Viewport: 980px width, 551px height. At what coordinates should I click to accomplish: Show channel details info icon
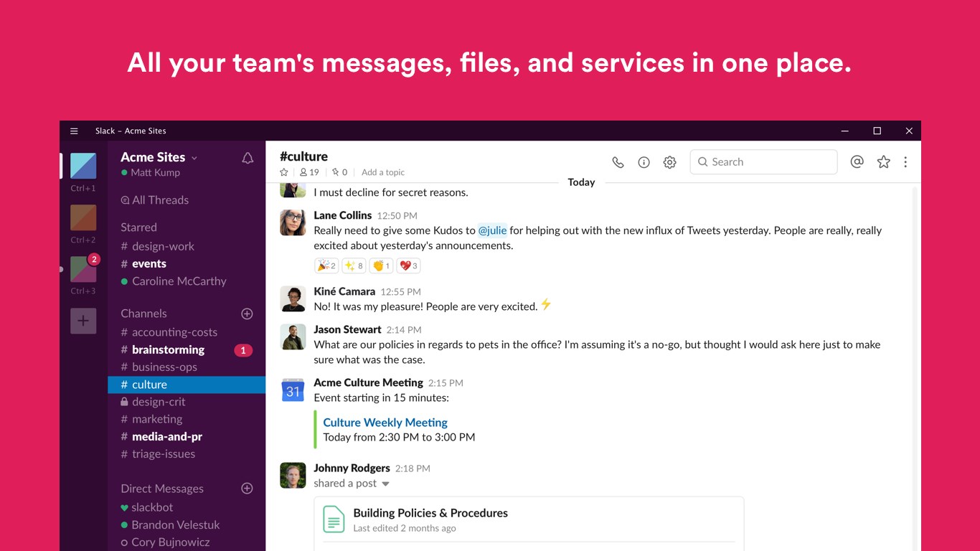(x=644, y=162)
